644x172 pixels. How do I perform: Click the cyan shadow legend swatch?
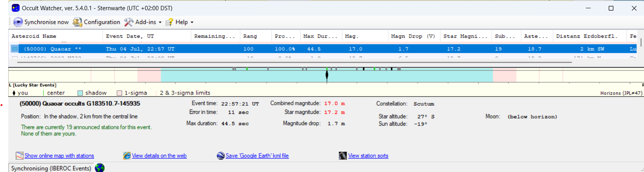80,93
